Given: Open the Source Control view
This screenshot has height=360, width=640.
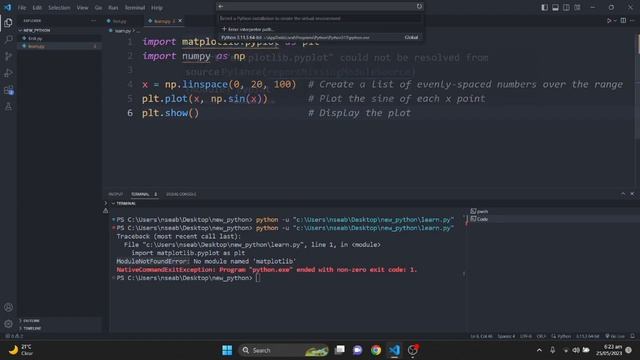Looking at the screenshot, I should 8,56.
